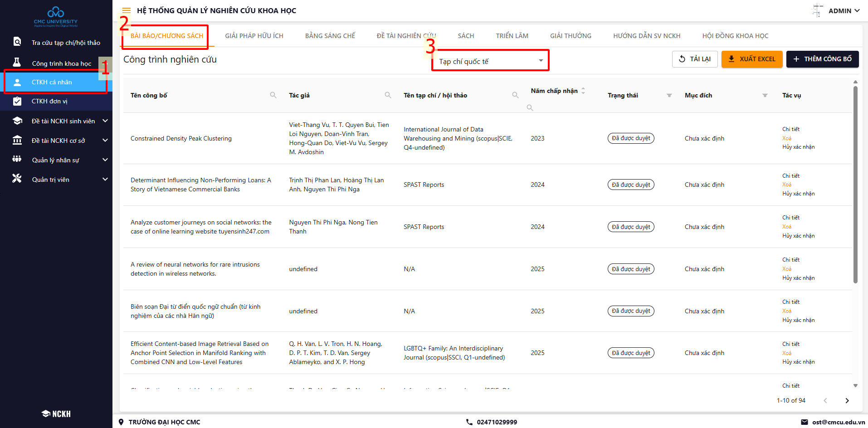
Task: Click the XUẤT EXCEL button
Action: (x=751, y=59)
